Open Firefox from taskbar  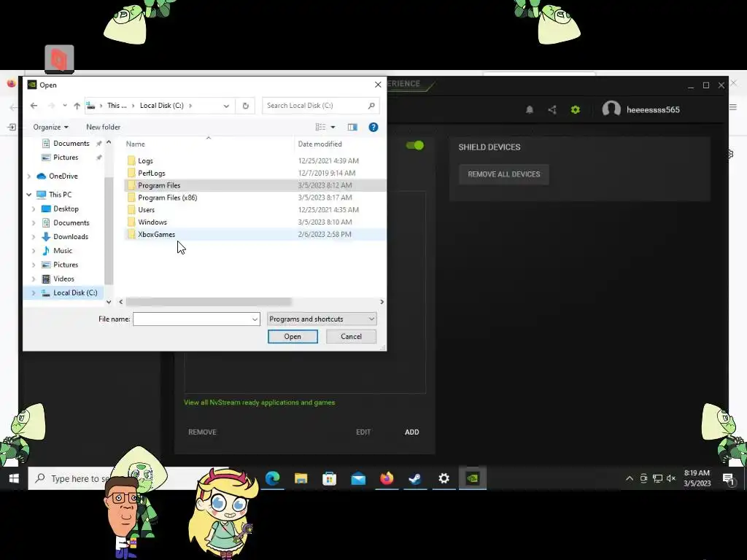pyautogui.click(x=387, y=478)
